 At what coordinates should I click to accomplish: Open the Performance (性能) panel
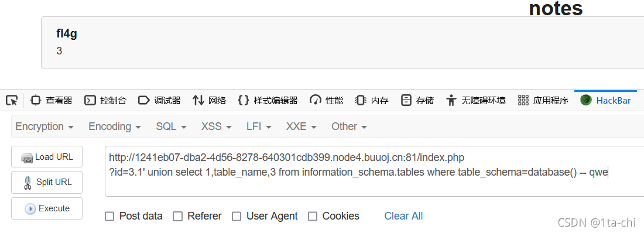click(x=327, y=100)
